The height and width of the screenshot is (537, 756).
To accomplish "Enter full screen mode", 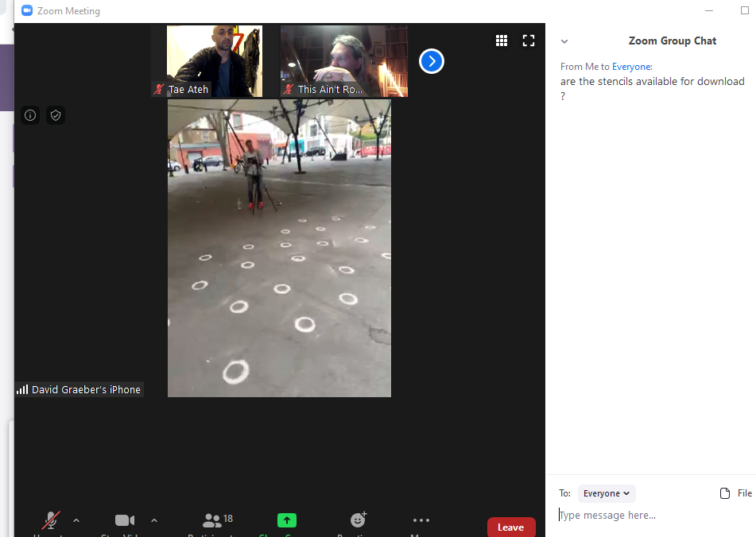I will coord(529,41).
